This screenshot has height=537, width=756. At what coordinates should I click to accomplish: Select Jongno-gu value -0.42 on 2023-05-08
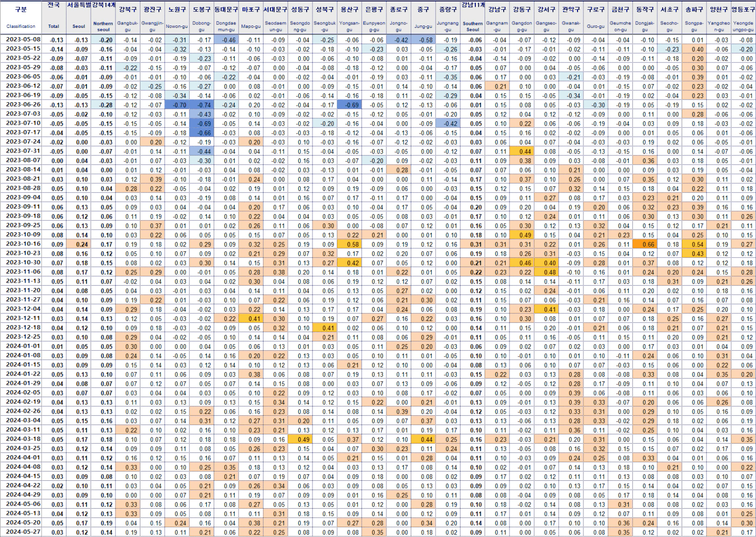(399, 40)
